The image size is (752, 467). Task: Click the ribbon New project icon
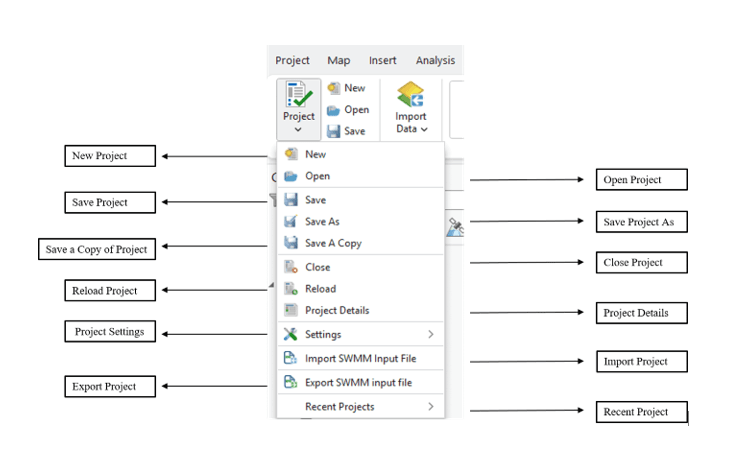[x=333, y=88]
